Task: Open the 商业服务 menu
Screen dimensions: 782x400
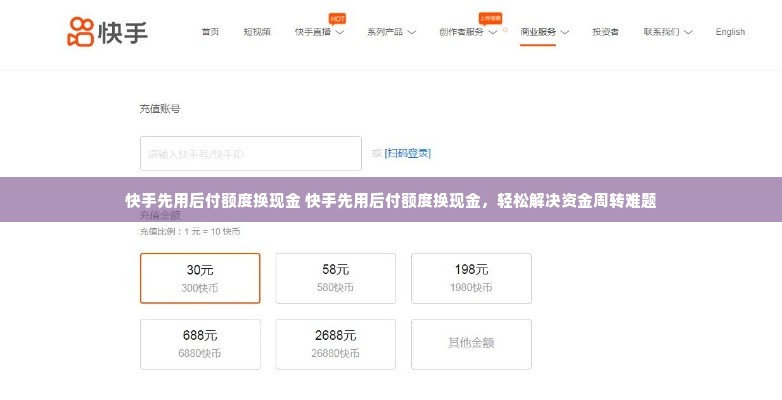Action: coord(538,32)
